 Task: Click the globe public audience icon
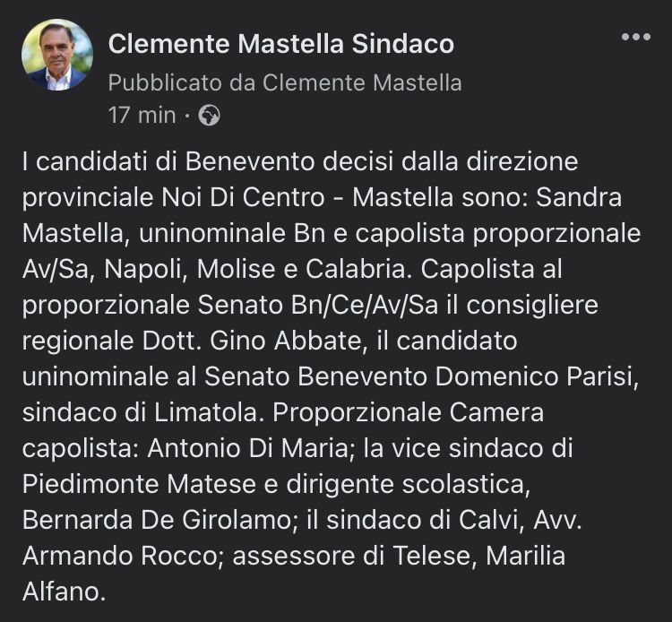210,115
